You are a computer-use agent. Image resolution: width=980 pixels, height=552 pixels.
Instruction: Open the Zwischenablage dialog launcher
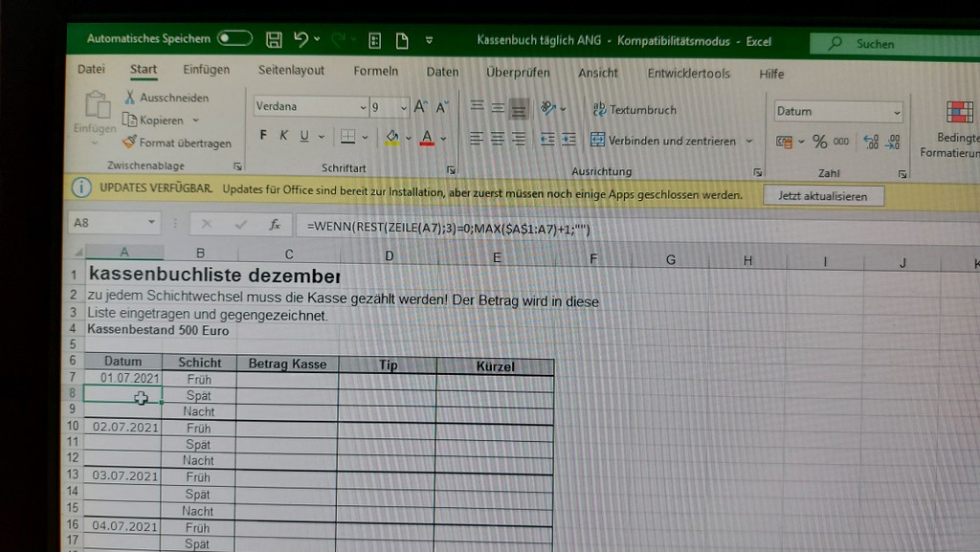pyautogui.click(x=237, y=166)
